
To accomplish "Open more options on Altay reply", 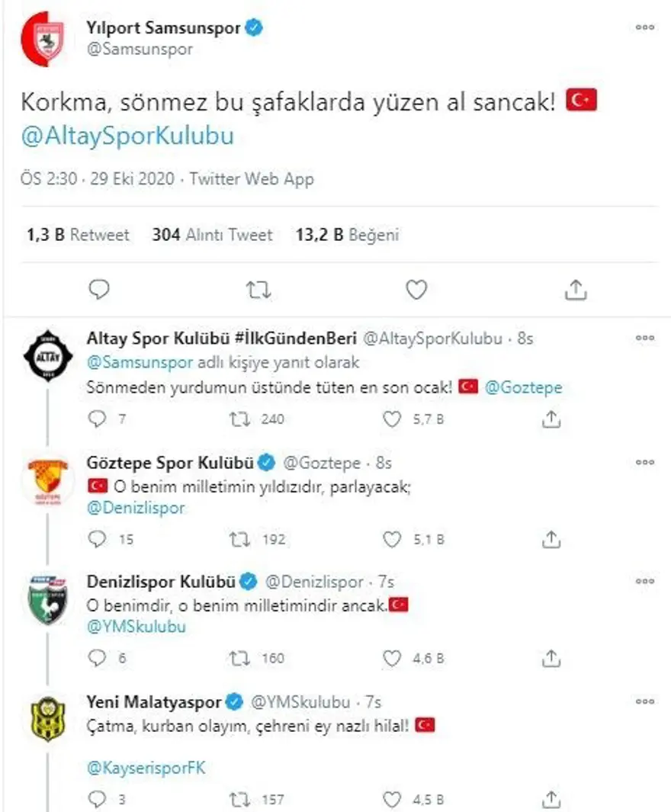I will point(644,337).
